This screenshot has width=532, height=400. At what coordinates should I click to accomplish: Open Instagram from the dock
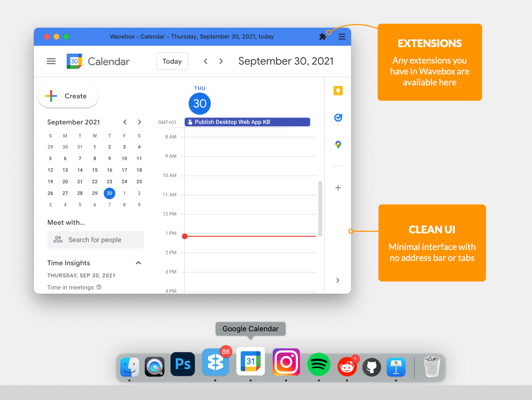pos(286,362)
